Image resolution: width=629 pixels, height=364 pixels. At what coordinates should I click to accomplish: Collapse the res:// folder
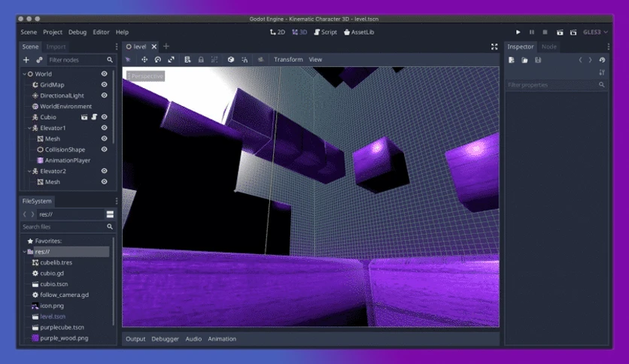[24, 252]
